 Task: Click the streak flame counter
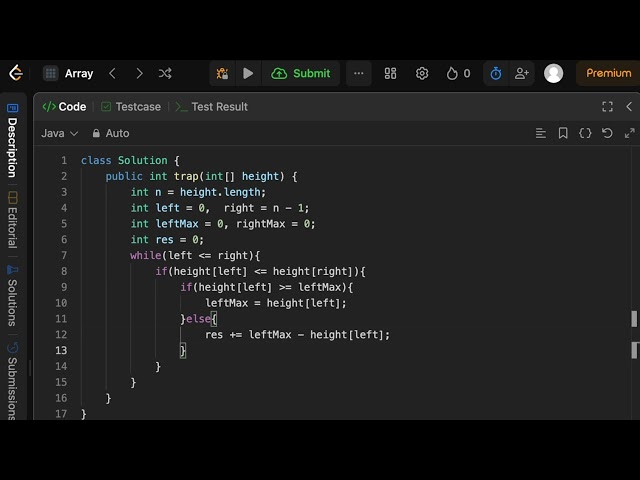click(458, 73)
